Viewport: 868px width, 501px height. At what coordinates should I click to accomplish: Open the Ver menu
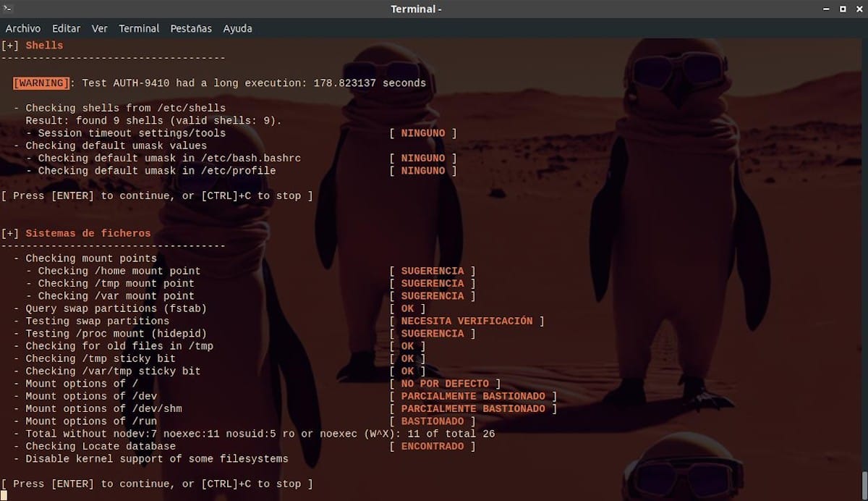[100, 28]
